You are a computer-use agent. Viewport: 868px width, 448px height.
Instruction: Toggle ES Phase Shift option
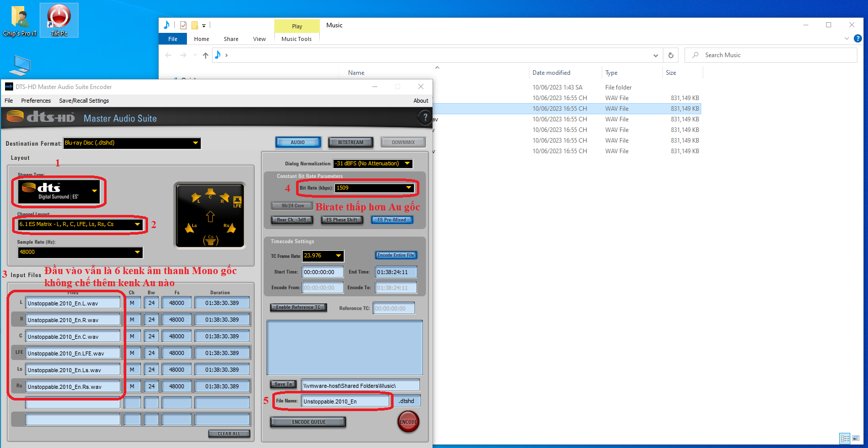tap(342, 220)
